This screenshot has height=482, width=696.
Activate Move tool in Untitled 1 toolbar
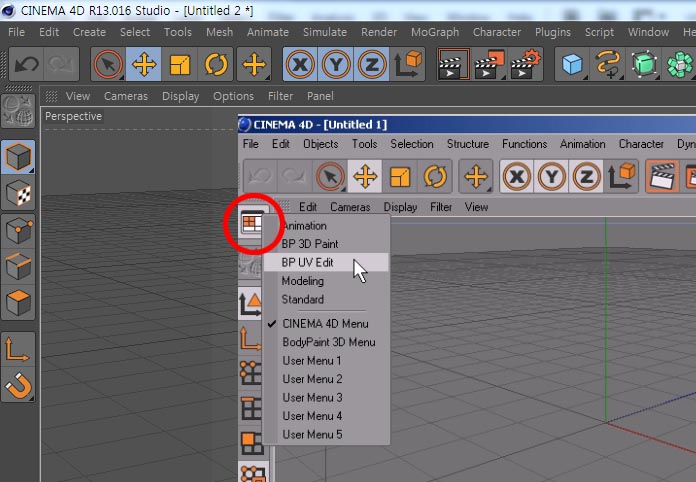tap(365, 177)
